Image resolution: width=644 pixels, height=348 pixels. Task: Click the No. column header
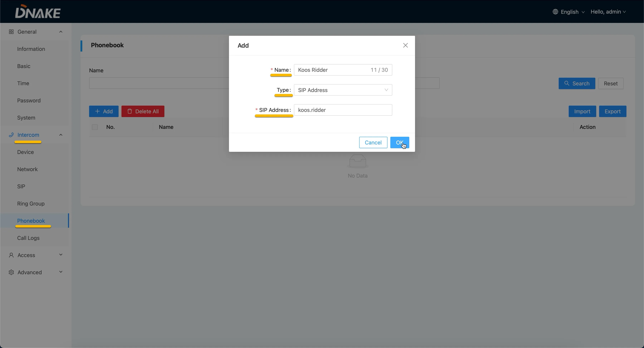111,127
